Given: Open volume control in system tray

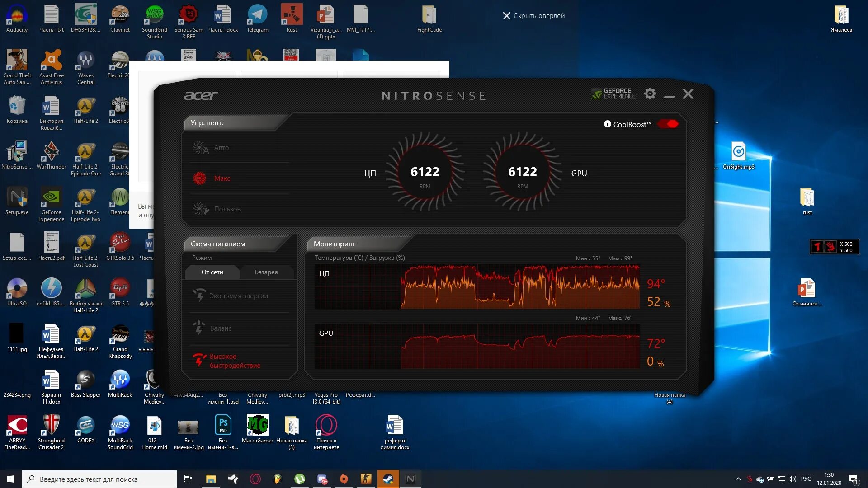Looking at the screenshot, I should click(792, 479).
